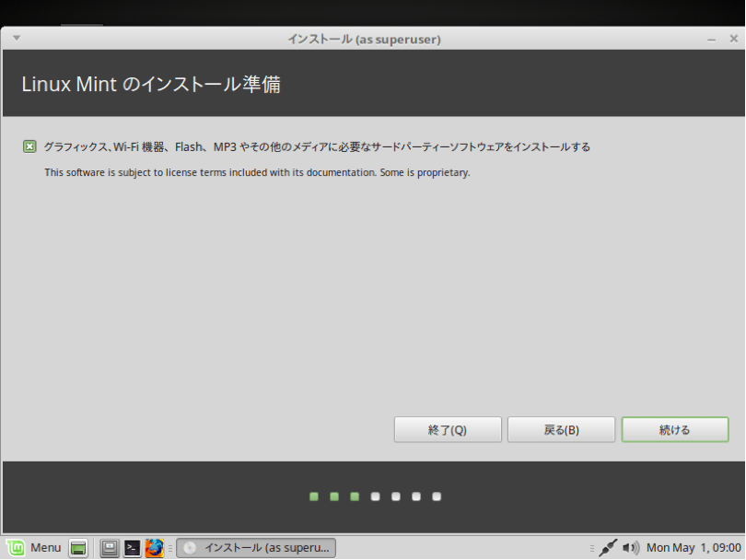Open the window menu arrow in title bar
Image resolution: width=746 pixels, height=560 pixels.
click(17, 38)
